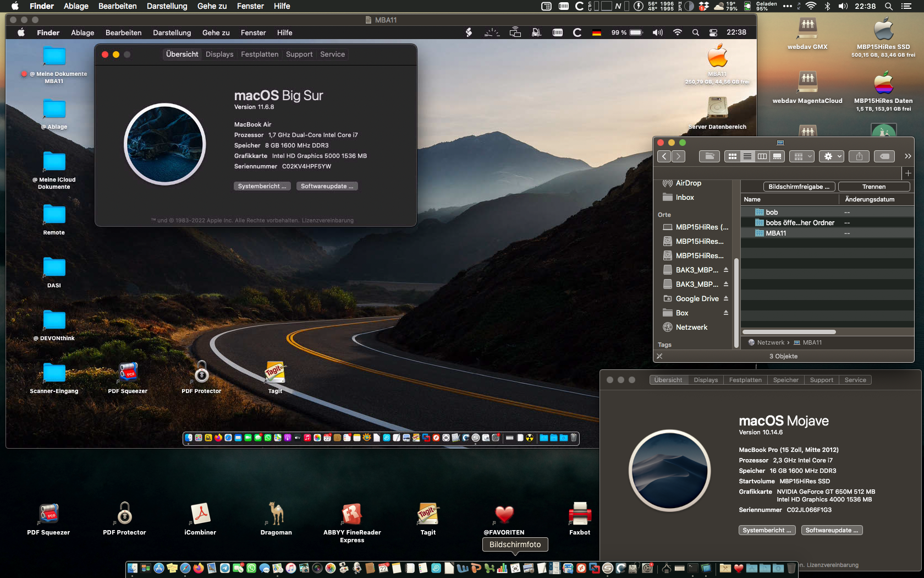924x578 pixels.
Task: Click Netzwerk in the Finder path bar
Action: point(771,342)
